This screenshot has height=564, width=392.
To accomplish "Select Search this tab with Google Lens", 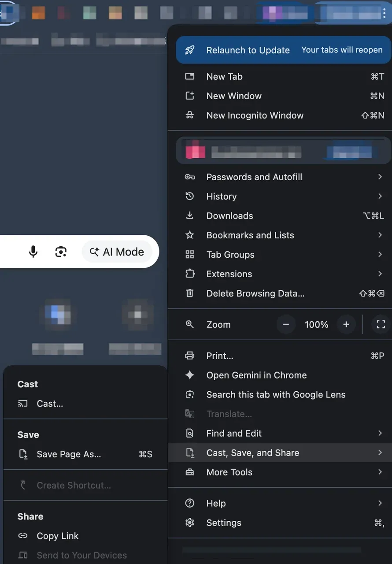I will click(280, 395).
